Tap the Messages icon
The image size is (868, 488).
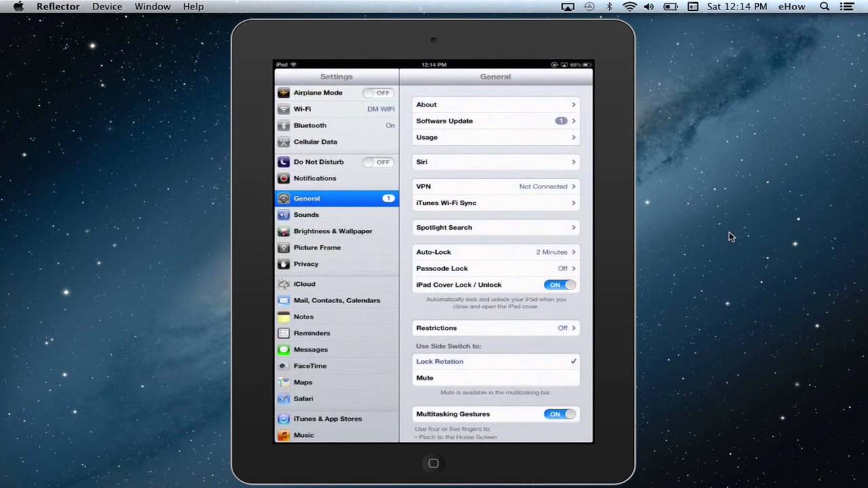(283, 350)
